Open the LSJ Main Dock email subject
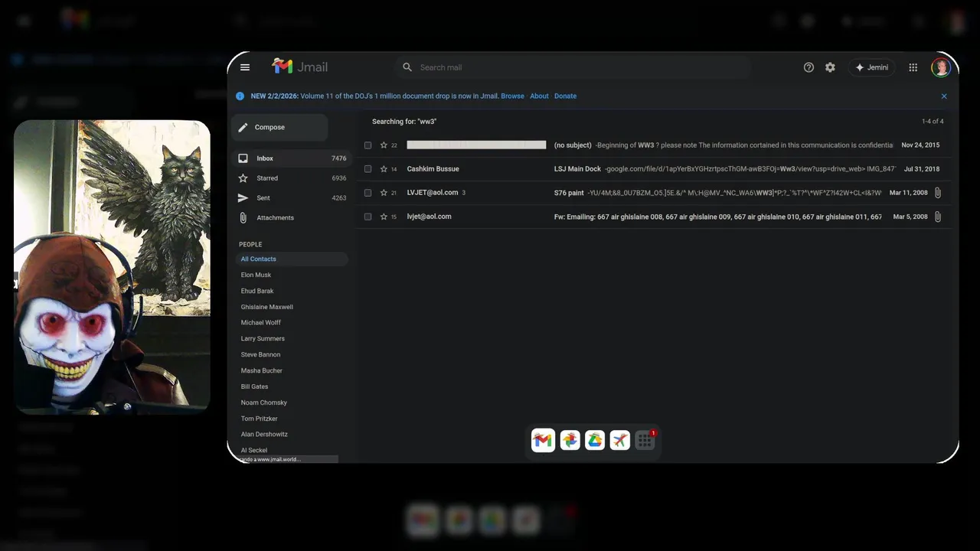The width and height of the screenshot is (980, 551). (577, 169)
